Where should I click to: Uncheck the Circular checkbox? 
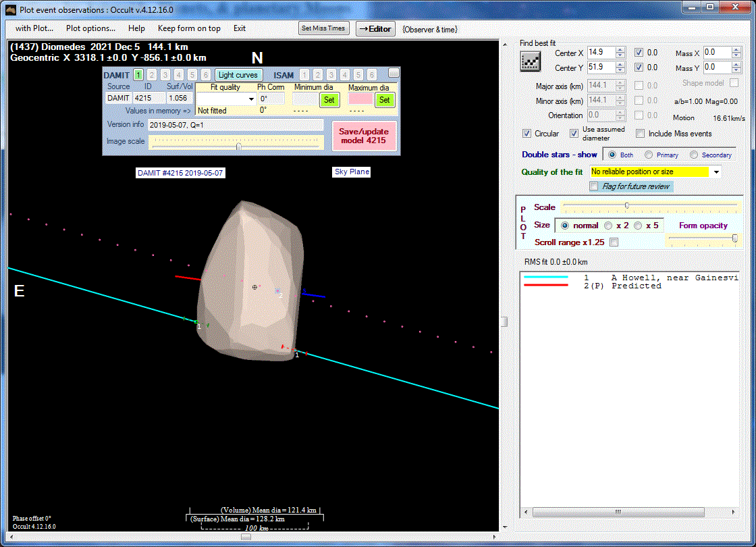[527, 134]
